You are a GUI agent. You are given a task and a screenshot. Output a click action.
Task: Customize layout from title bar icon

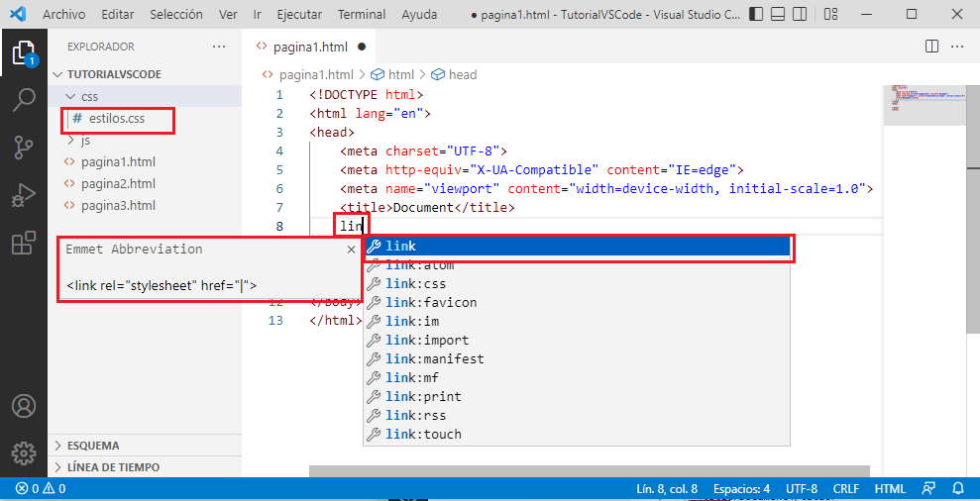coord(830,14)
